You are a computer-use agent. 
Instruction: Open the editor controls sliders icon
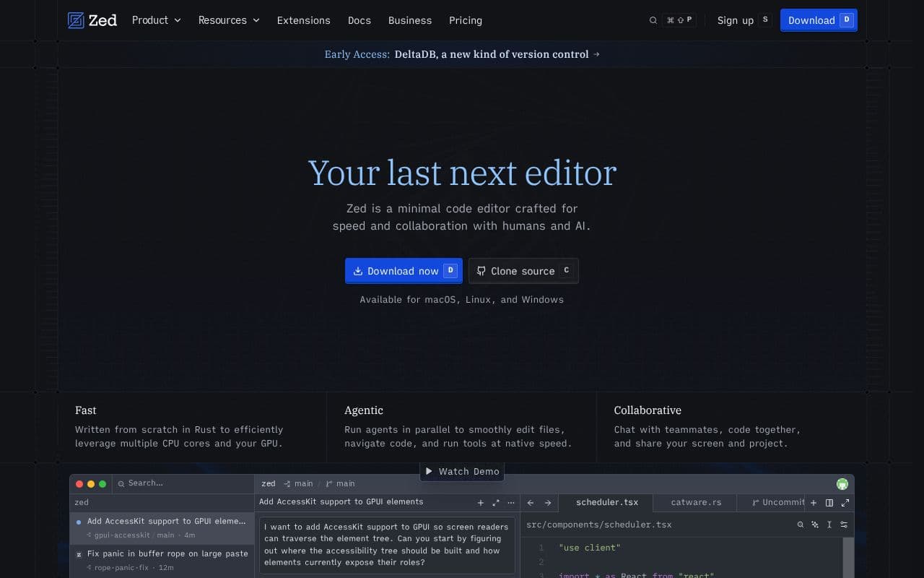pyautogui.click(x=844, y=525)
